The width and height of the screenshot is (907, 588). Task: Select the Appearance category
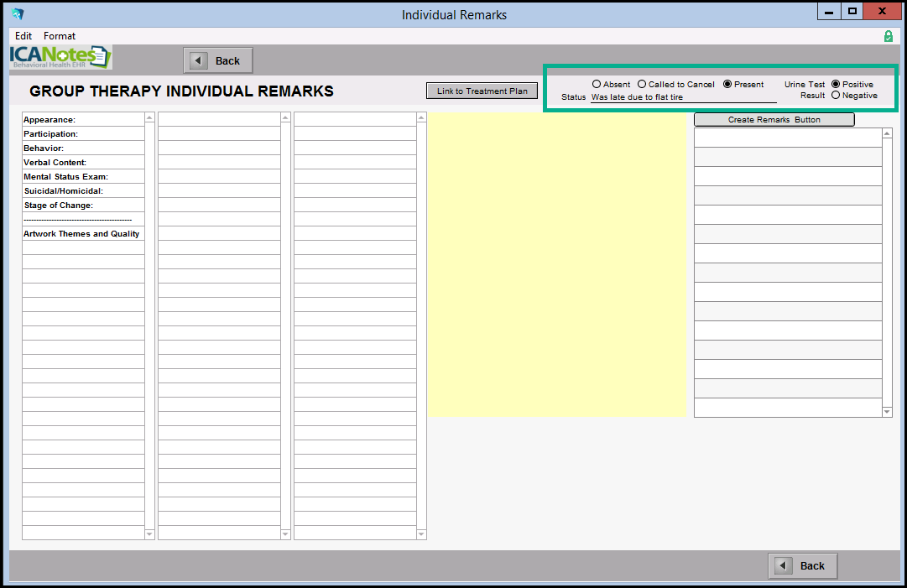(83, 120)
